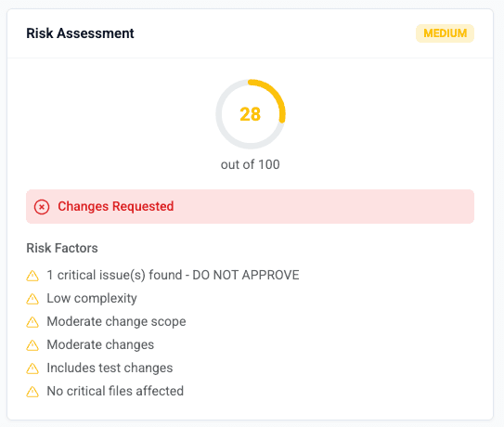Click the warning icon beside Includes test changes
Viewport: 504px width, 427px height.
pos(32,369)
